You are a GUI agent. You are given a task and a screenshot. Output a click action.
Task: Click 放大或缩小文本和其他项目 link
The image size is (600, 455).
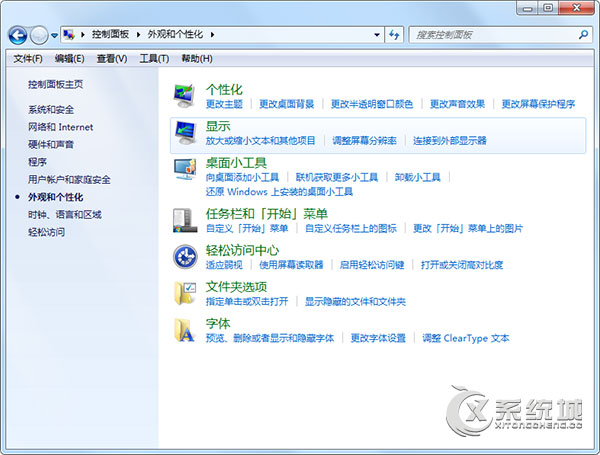pyautogui.click(x=261, y=141)
